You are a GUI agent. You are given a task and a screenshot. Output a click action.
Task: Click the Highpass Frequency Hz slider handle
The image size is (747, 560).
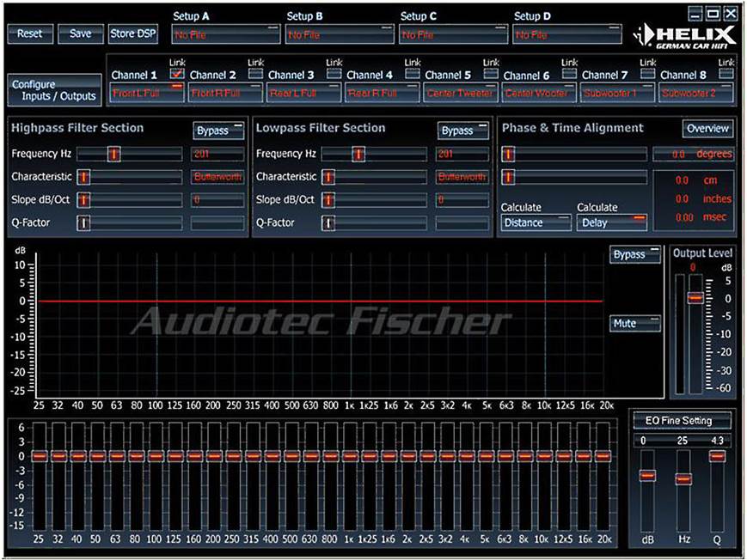tap(113, 154)
